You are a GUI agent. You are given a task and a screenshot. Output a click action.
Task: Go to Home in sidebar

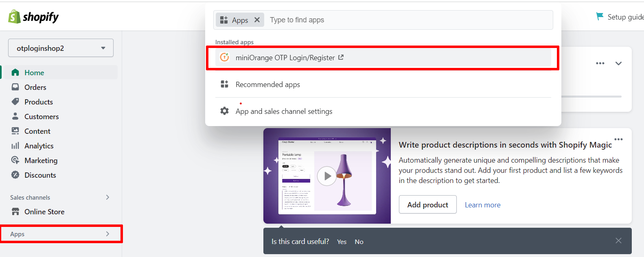[34, 72]
